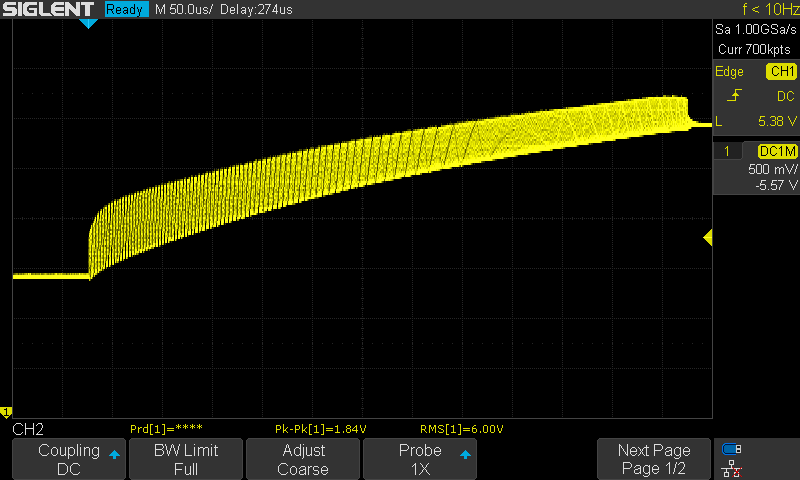This screenshot has height=480, width=800.
Task: Click the -5.57 V offset value
Action: coord(776,185)
